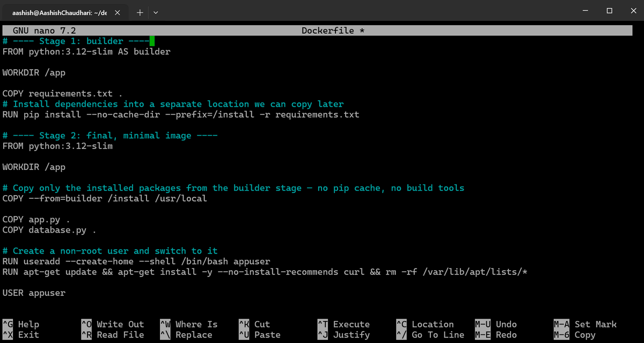Click the ^/ Go To Line shortcut

point(430,335)
